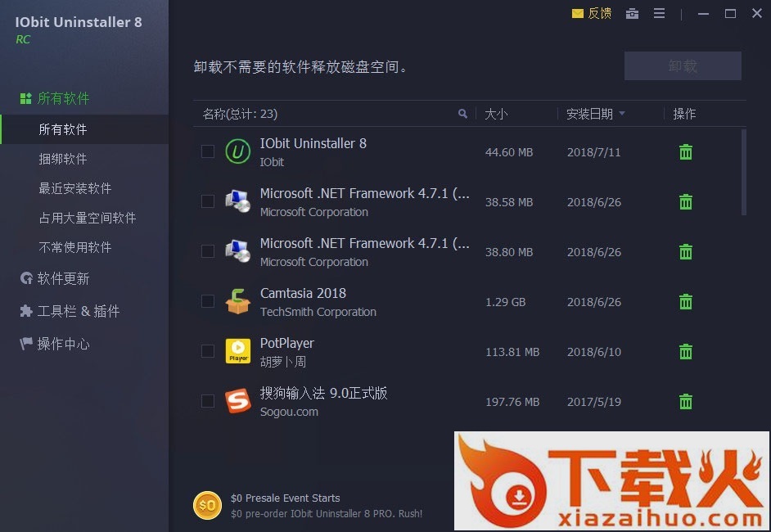Click the flag icon for 操作中心

[x=26, y=343]
